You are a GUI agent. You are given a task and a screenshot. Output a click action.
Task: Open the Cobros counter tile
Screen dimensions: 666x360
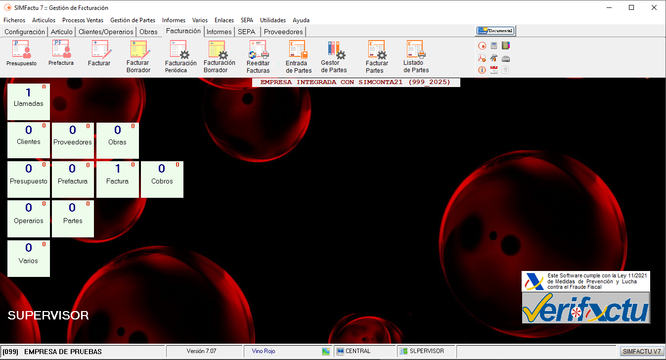click(162, 180)
